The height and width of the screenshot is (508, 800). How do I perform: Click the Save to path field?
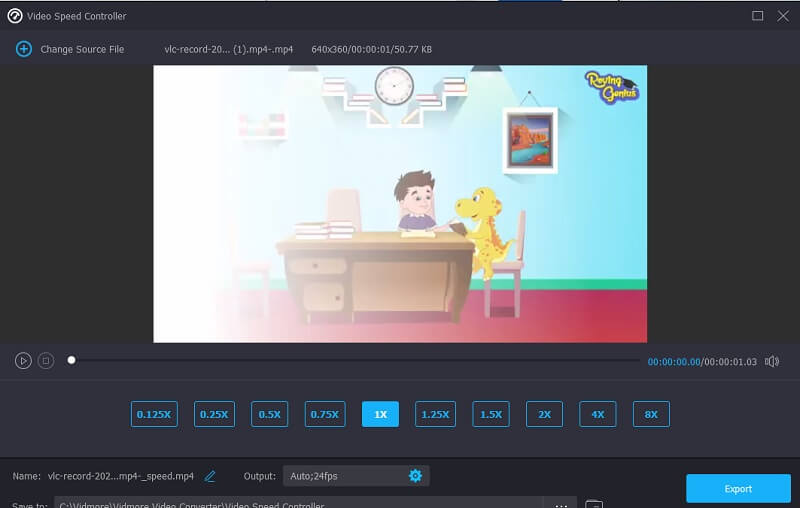[x=298, y=503]
